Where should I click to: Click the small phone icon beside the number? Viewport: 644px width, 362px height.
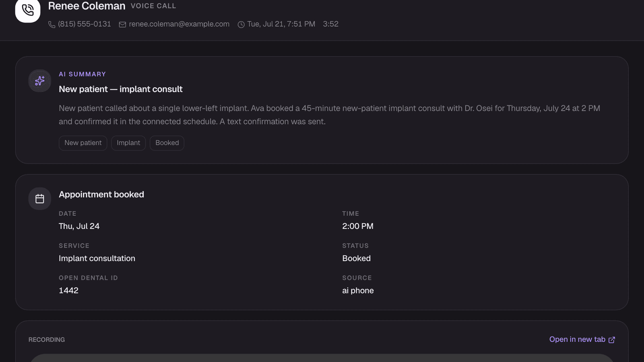pyautogui.click(x=52, y=25)
